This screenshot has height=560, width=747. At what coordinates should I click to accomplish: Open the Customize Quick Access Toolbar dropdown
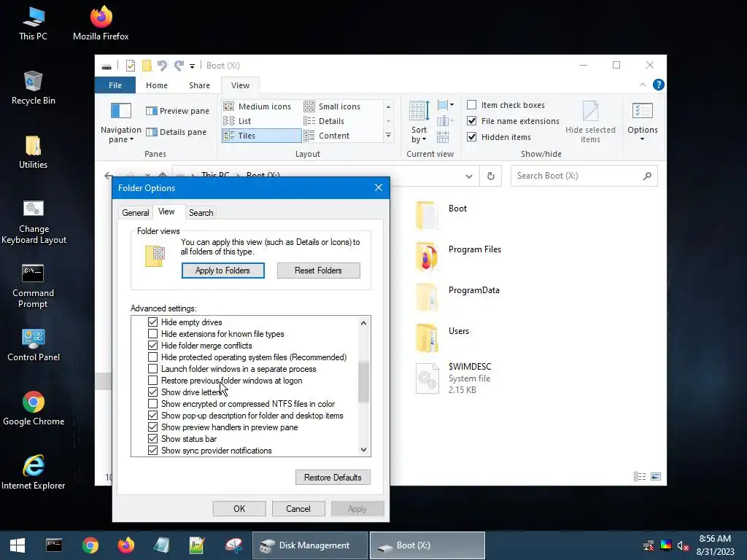(x=192, y=66)
